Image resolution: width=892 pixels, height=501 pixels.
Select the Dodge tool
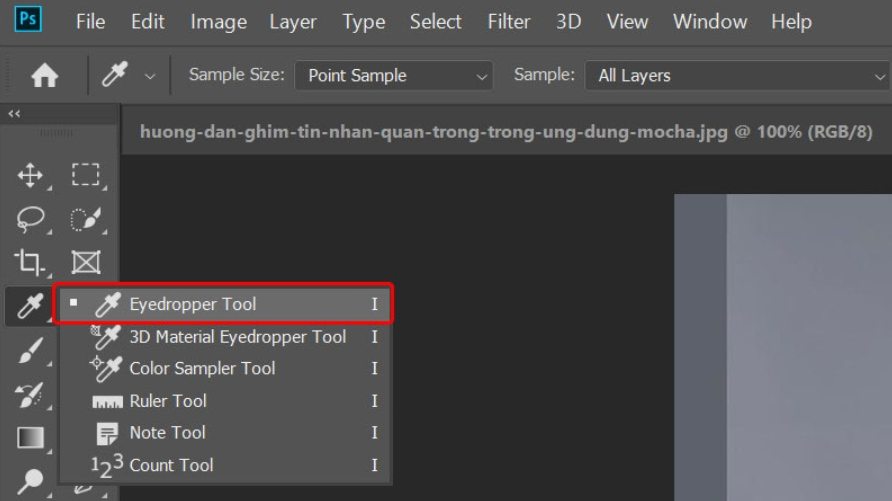[x=30, y=481]
